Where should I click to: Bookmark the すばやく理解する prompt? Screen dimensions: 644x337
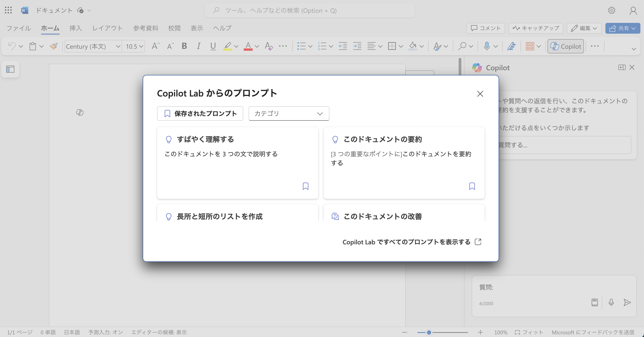(x=305, y=186)
